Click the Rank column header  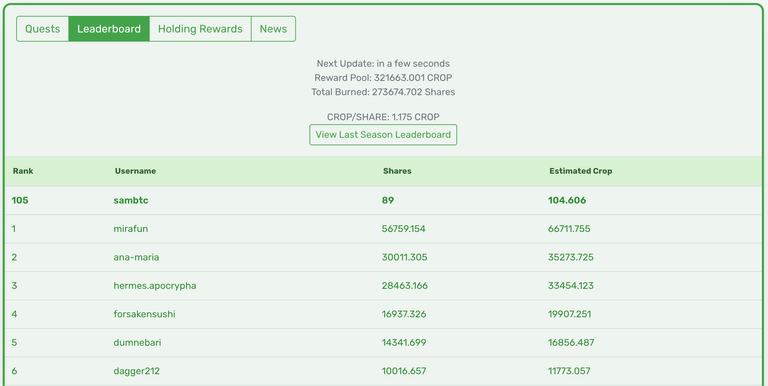pyautogui.click(x=23, y=171)
